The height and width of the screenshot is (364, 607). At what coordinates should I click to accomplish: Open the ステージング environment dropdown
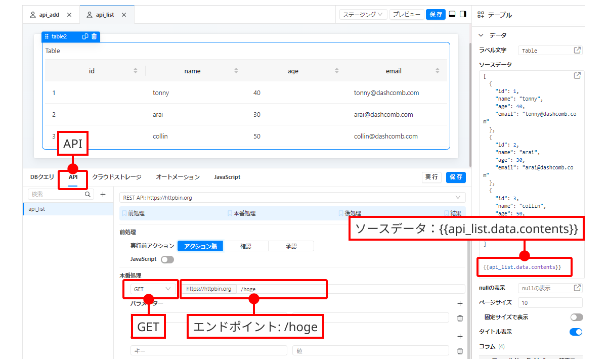pyautogui.click(x=363, y=15)
